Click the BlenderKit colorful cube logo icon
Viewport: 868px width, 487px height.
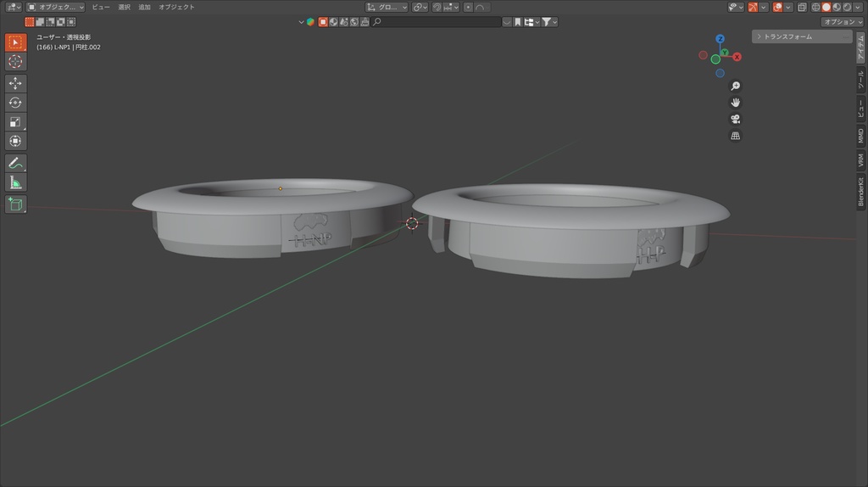pyautogui.click(x=310, y=22)
